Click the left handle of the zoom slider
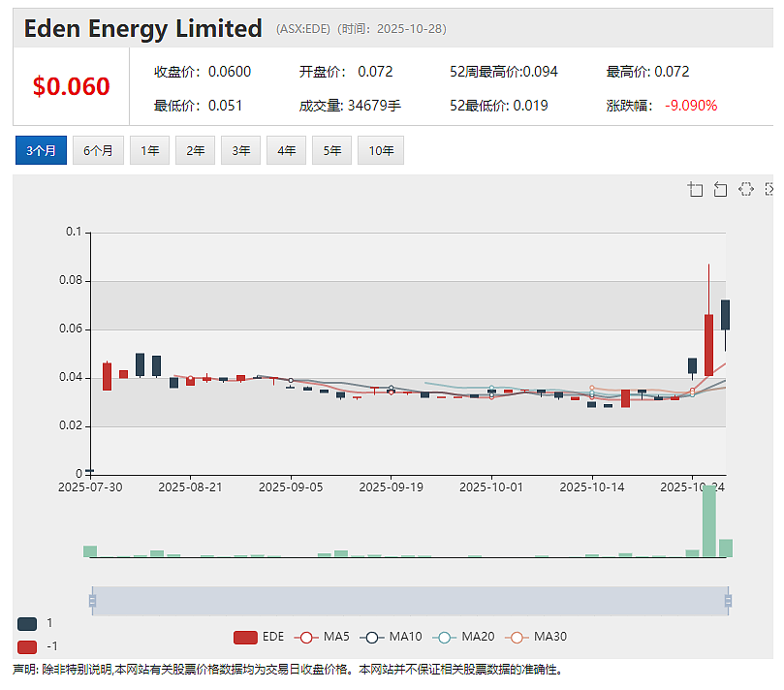Screen dimensions: 784x690 click(x=92, y=601)
